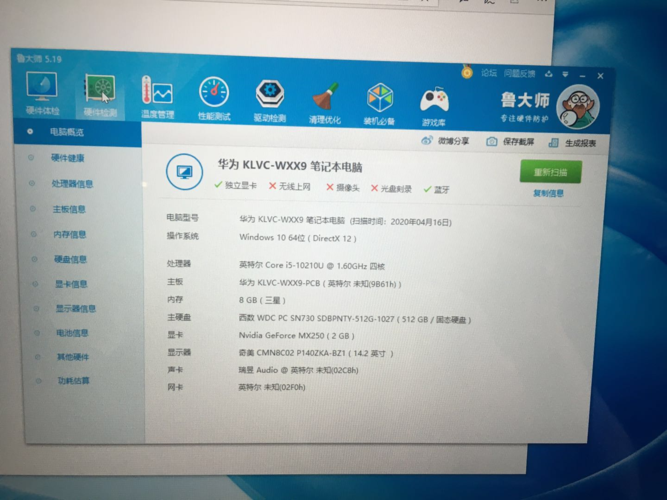
Task: Click 复制信息 copy info link
Action: click(548, 193)
